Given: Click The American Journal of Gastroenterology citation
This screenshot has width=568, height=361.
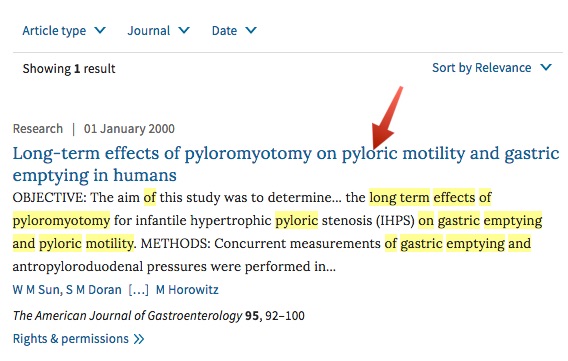Looking at the screenshot, I should (159, 316).
